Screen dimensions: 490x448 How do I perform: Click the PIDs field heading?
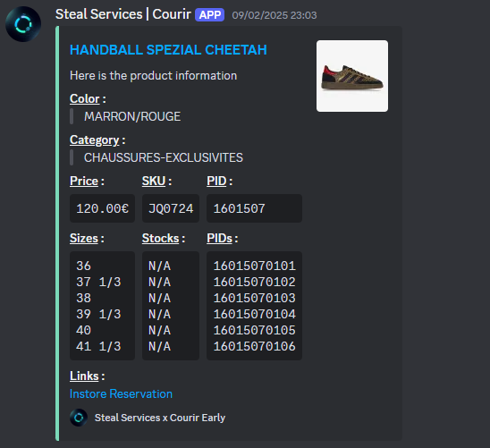(222, 239)
